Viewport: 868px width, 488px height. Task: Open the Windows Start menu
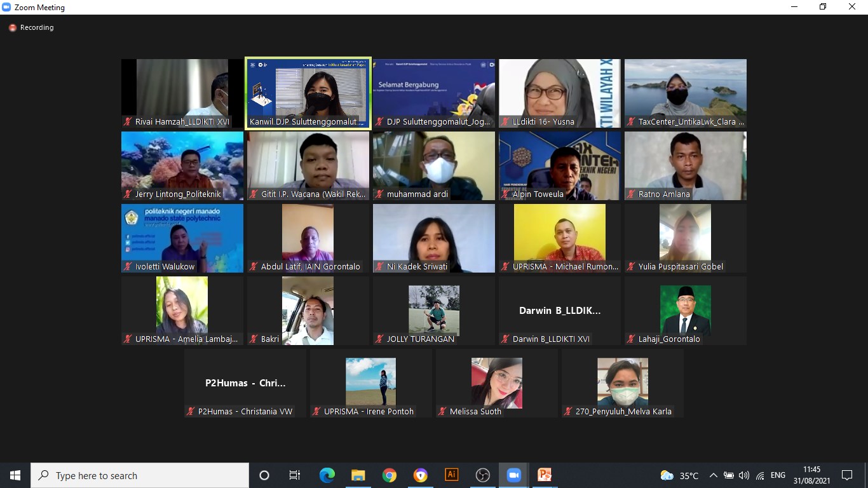click(15, 475)
